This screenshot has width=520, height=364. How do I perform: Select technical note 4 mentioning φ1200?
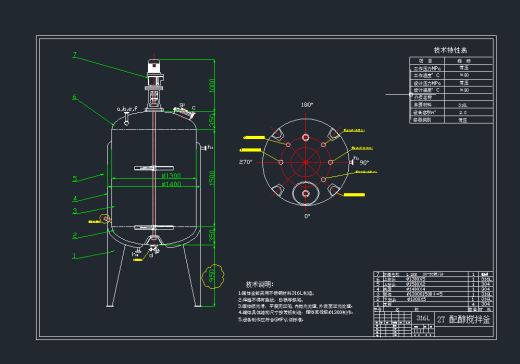coord(296,313)
